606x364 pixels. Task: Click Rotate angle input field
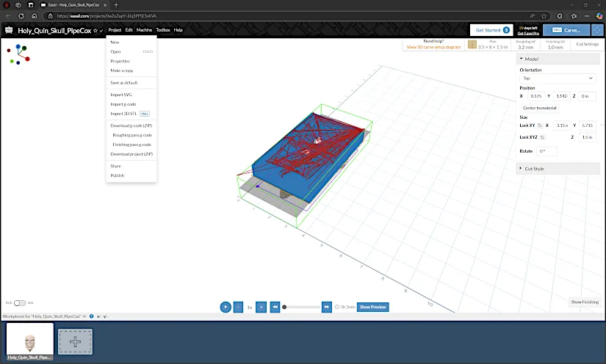547,151
